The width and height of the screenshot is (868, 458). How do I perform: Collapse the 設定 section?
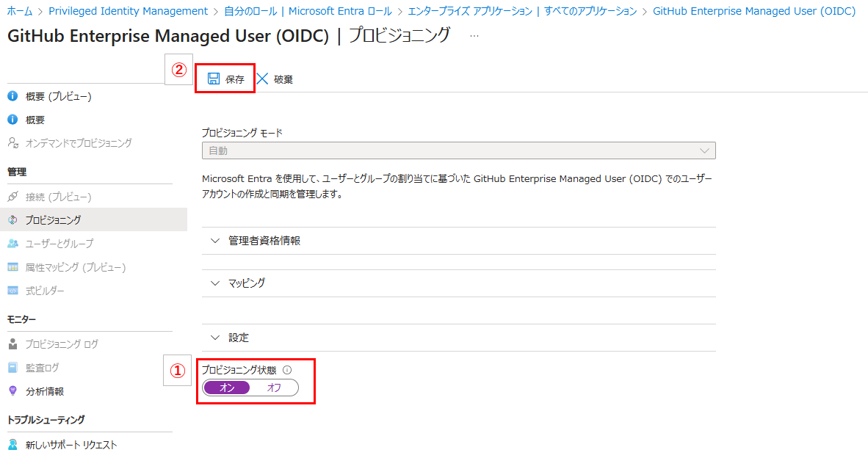tap(458, 338)
